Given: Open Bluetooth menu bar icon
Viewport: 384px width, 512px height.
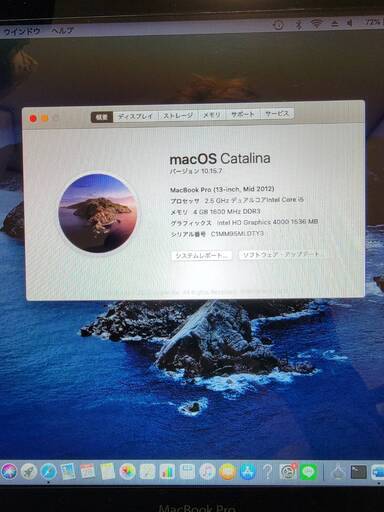Looking at the screenshot, I should tap(299, 24).
